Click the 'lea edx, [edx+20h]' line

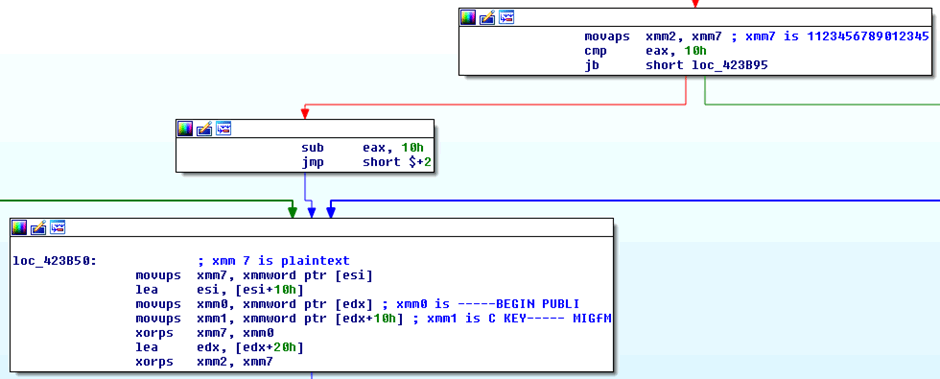click(x=219, y=348)
